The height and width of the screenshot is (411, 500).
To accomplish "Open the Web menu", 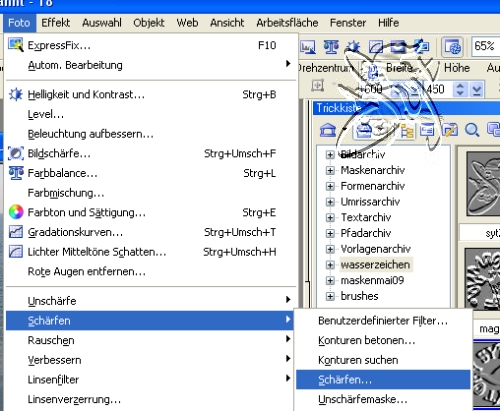I will (x=187, y=23).
